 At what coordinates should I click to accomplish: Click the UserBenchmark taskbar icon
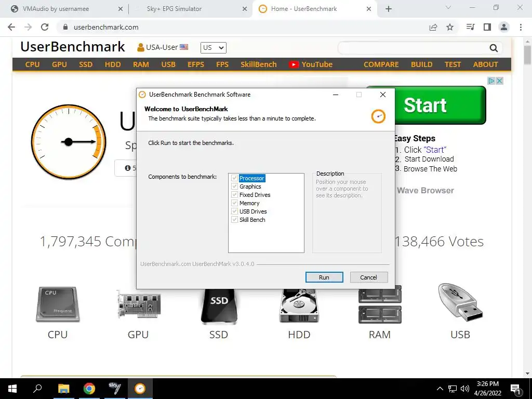[140, 389]
